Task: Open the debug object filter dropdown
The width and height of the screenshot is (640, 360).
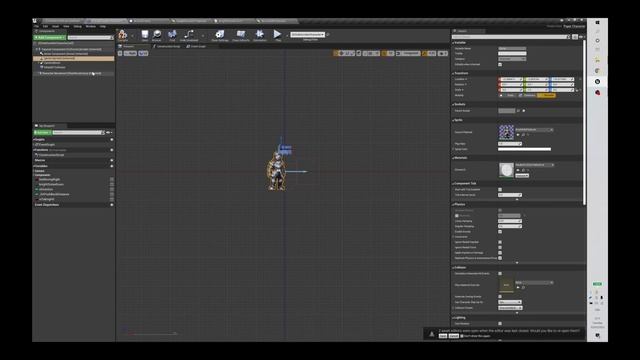Action: click(308, 35)
